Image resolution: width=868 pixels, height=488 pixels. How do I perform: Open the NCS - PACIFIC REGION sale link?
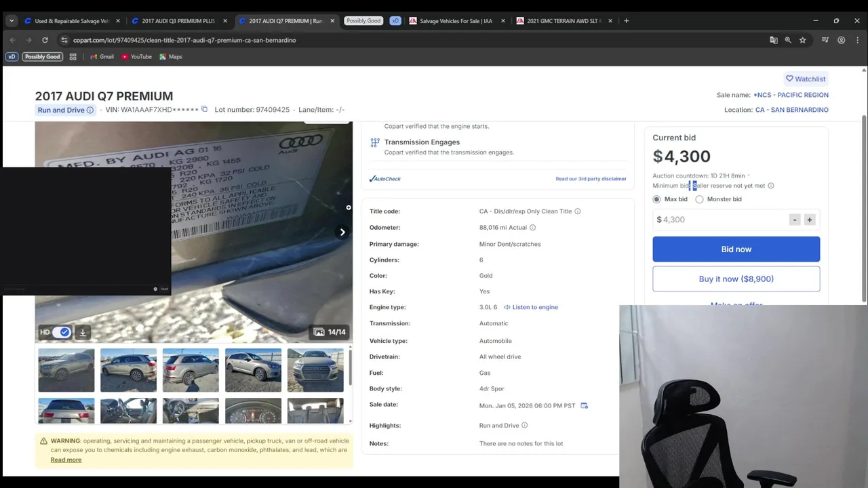tap(791, 95)
